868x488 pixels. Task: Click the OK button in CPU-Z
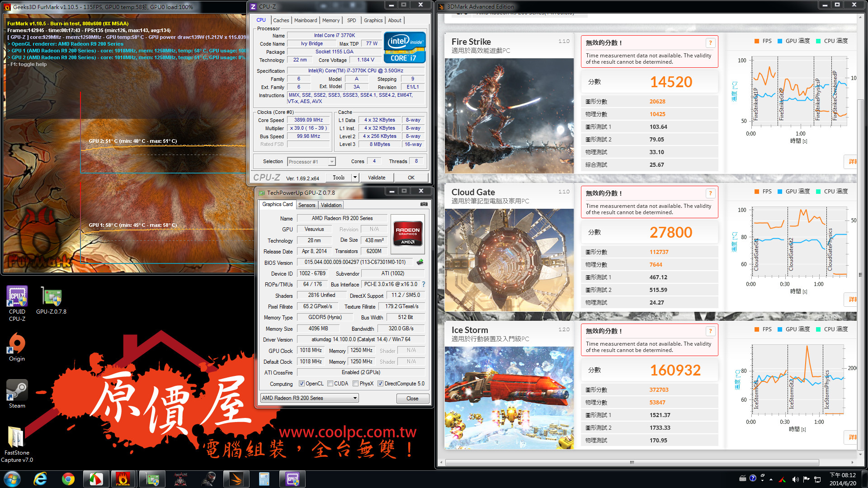click(x=411, y=178)
